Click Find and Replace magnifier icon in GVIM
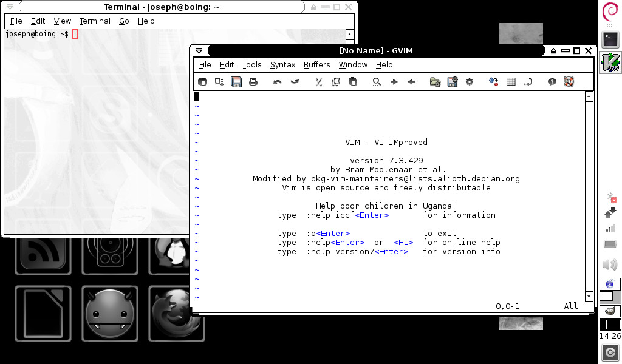 [x=377, y=81]
